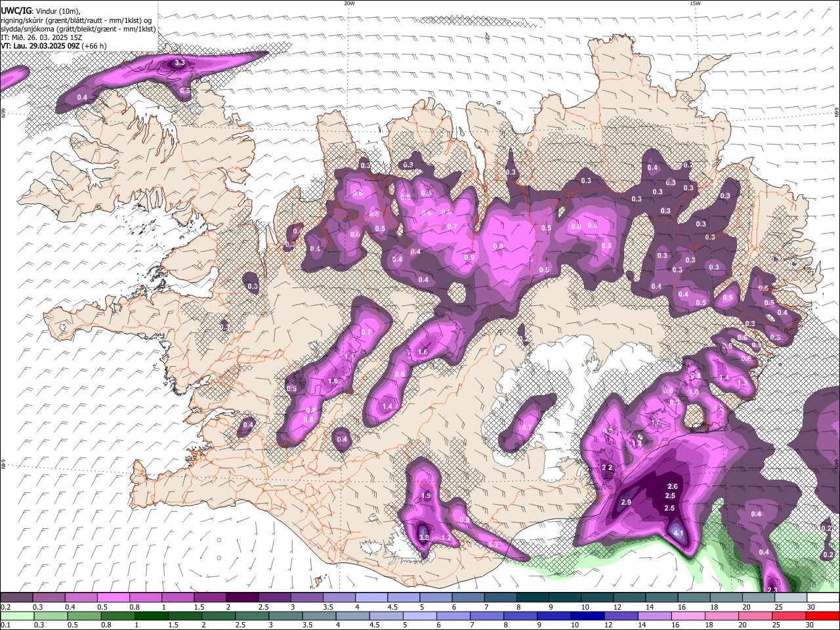Pick the lavender swatch labelled 14 on rain scale
The image size is (840, 630).
[654, 616]
